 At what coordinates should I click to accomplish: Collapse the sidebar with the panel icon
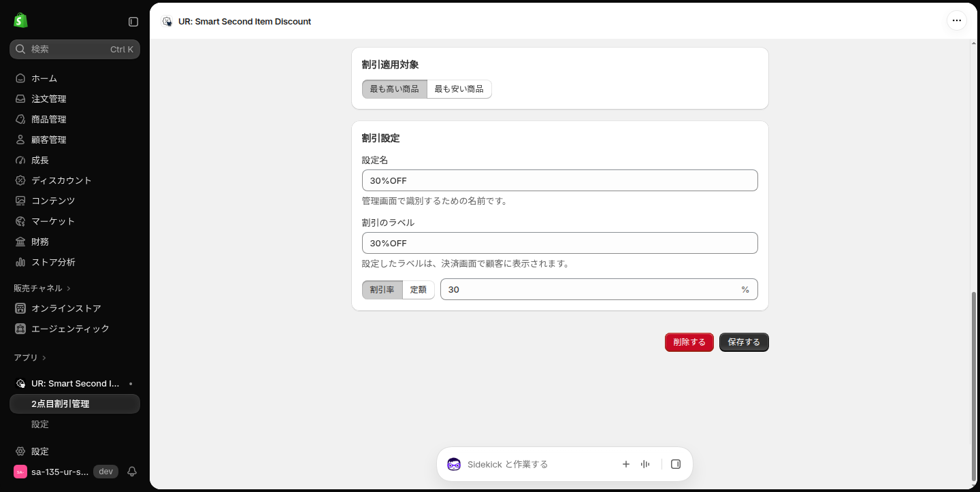coord(133,22)
